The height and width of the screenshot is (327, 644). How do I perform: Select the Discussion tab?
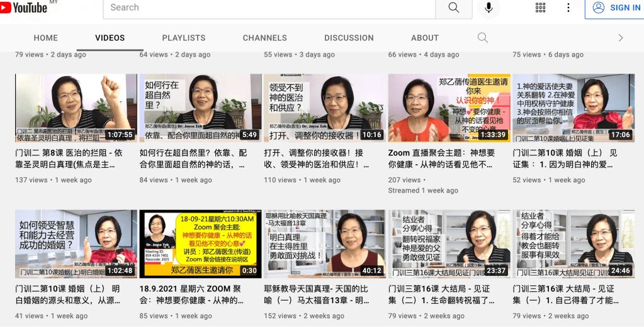click(x=349, y=38)
